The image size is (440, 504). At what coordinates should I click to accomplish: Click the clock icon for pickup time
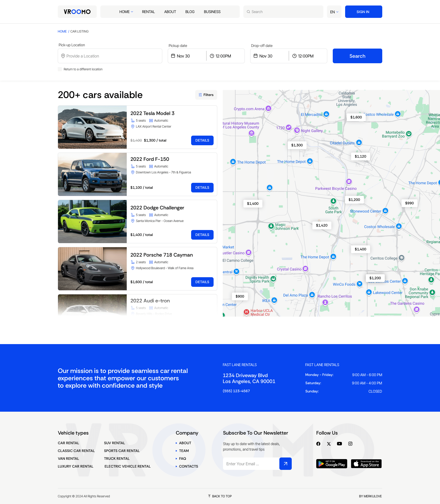[212, 56]
